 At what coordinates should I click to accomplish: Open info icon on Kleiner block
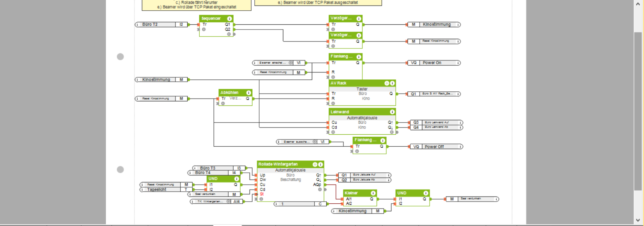coord(373,193)
